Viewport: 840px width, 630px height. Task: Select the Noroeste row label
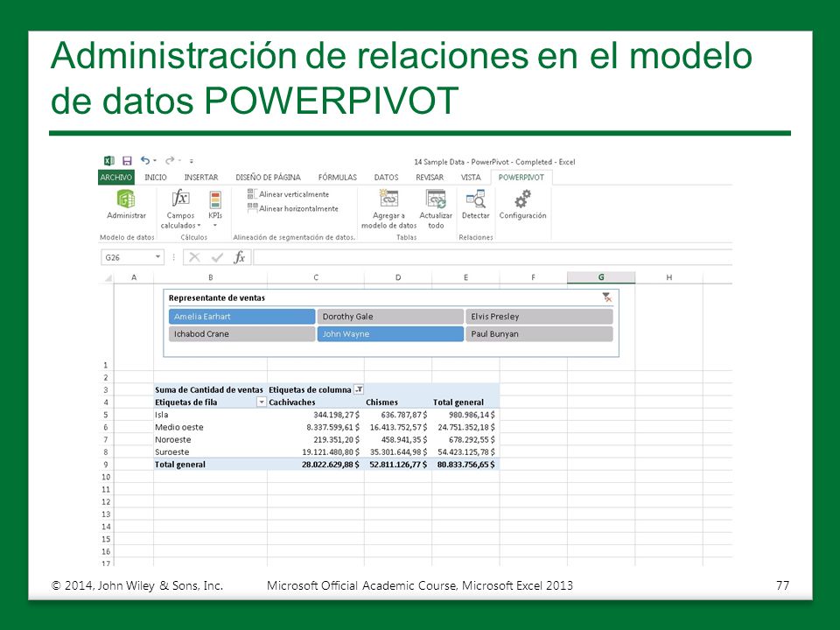coord(211,439)
